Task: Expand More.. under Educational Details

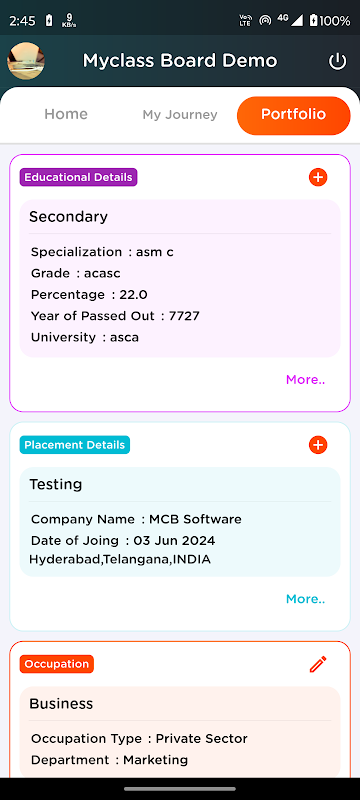Action: (x=305, y=380)
